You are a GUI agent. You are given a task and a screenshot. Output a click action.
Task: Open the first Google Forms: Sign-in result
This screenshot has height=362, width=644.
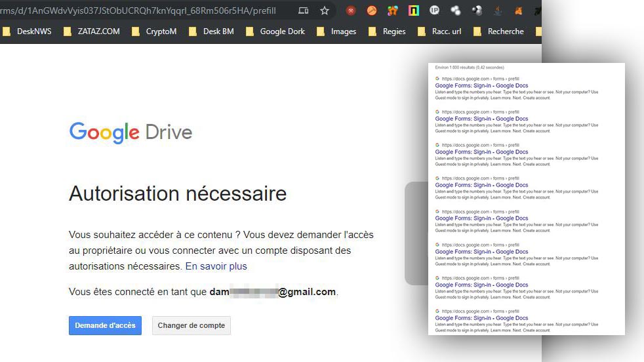(481, 85)
